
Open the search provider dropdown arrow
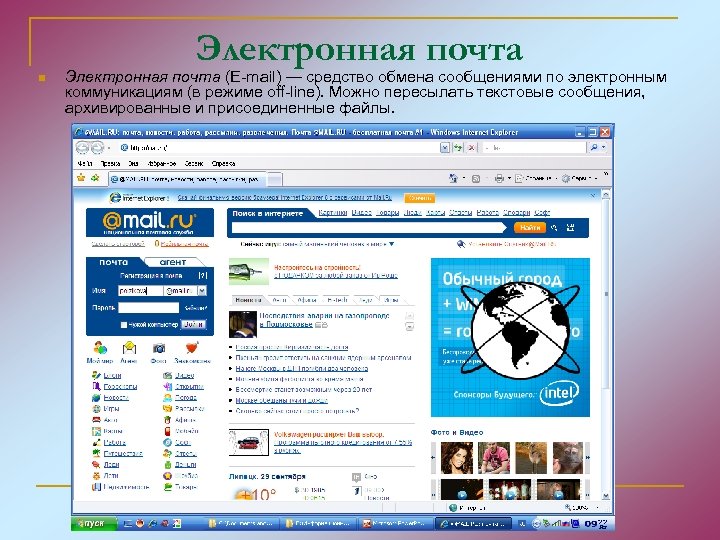pyautogui.click(x=603, y=147)
